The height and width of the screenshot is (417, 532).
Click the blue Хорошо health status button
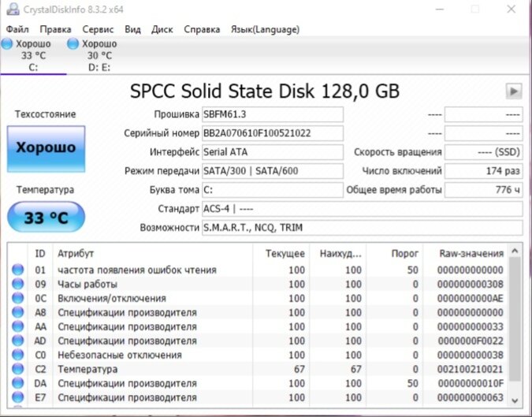[x=47, y=149]
